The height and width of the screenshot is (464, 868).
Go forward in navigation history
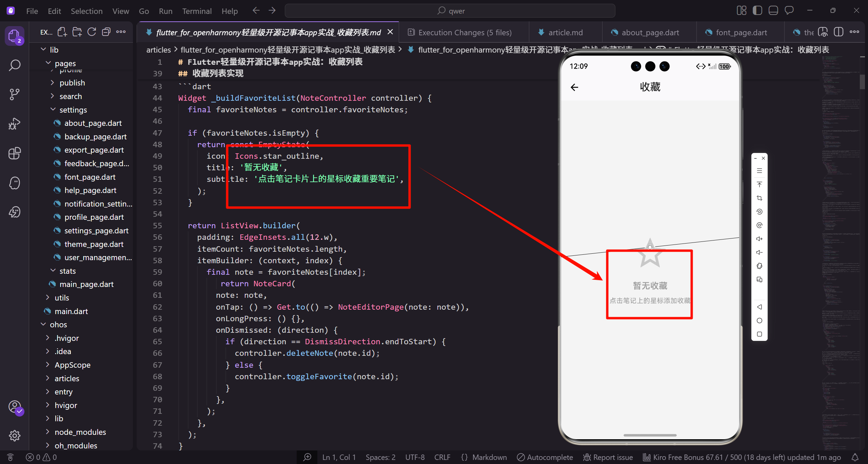click(x=272, y=11)
